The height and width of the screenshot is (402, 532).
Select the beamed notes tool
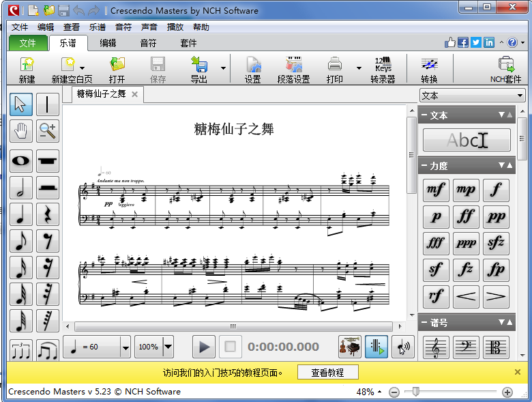pyautogui.click(x=47, y=350)
